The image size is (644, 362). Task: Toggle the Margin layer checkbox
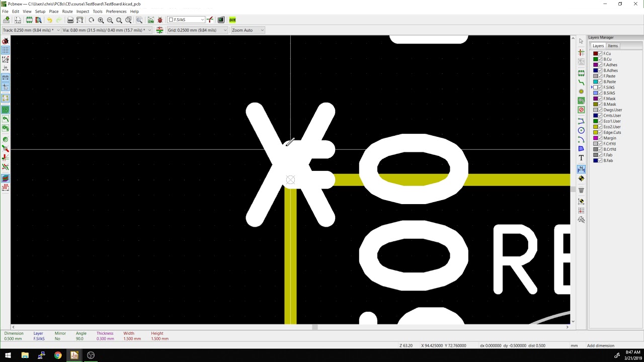coord(600,138)
